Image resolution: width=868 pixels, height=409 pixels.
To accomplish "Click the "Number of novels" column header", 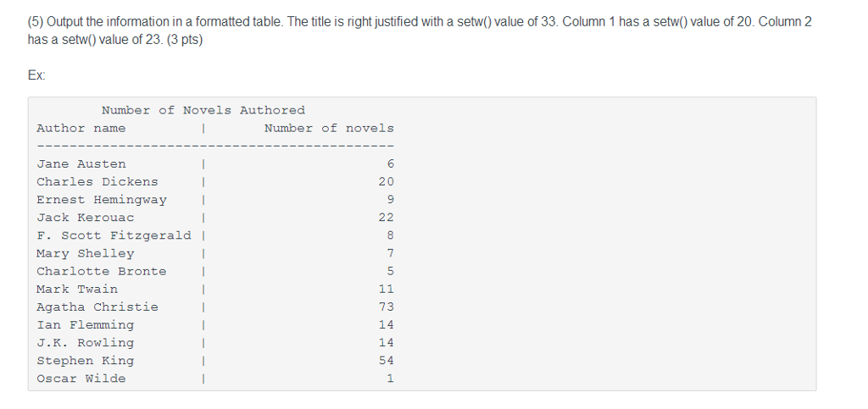I will pyautogui.click(x=329, y=128).
